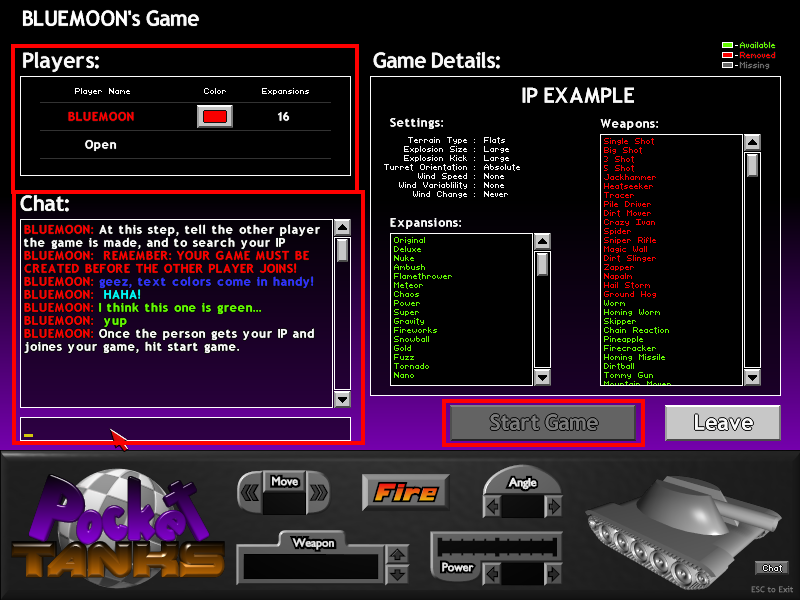Select previous weapon with the Weapon up arrow
The height and width of the screenshot is (600, 800).
click(x=397, y=554)
